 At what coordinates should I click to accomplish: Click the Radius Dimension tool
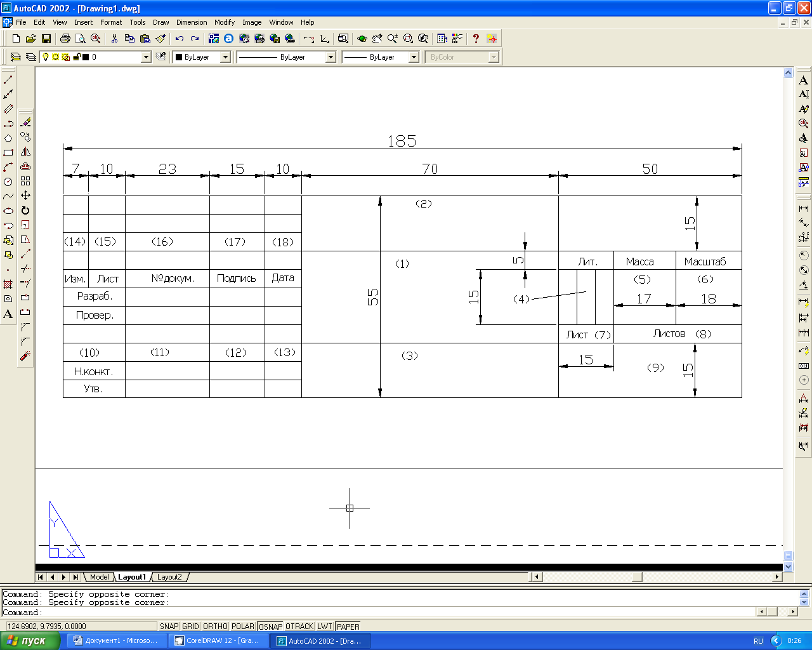click(x=804, y=255)
